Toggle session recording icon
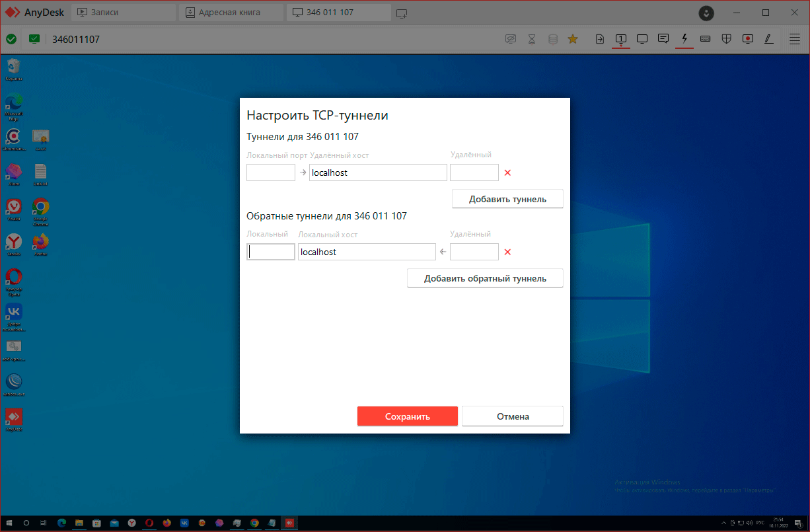Viewport: 810px width, 532px height. [x=748, y=39]
